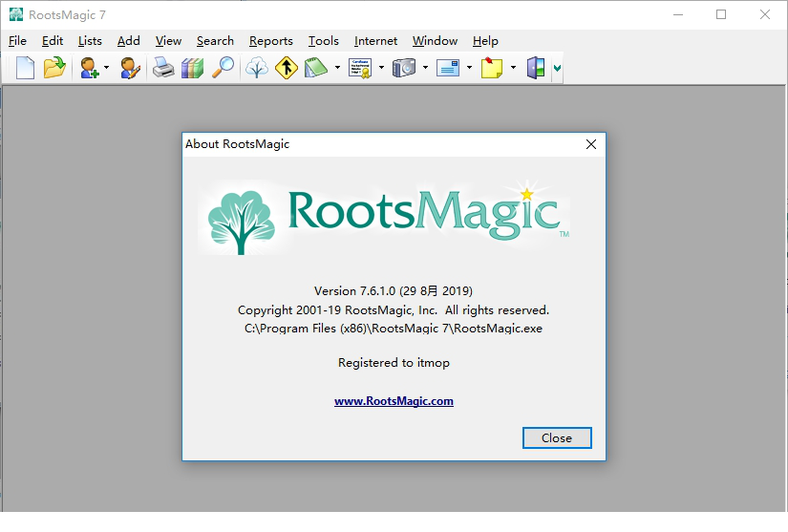The image size is (788, 532).
Task: Open the Help menu
Action: pos(485,41)
